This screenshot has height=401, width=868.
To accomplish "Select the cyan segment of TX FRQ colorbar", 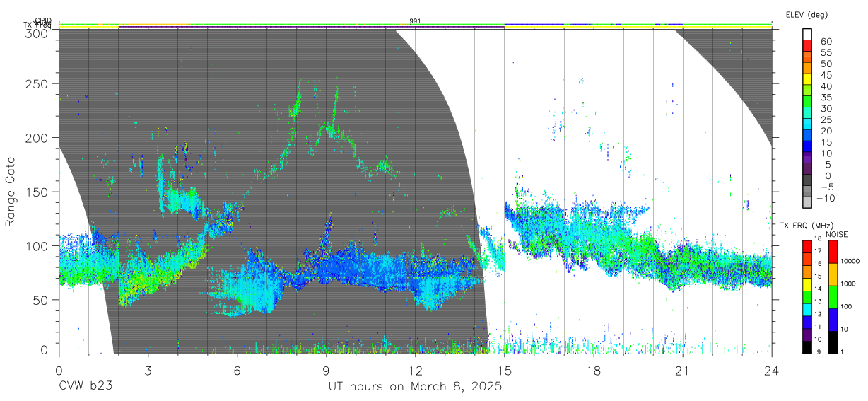I will coord(807,311).
